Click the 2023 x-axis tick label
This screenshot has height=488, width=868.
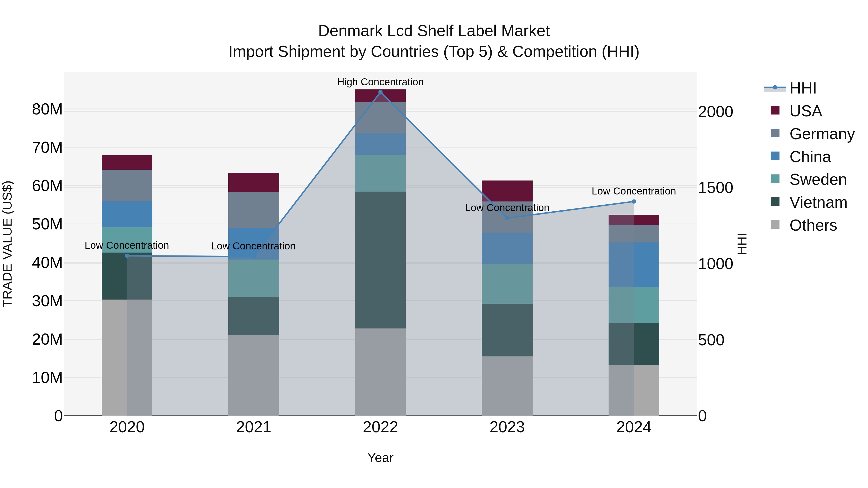[507, 427]
